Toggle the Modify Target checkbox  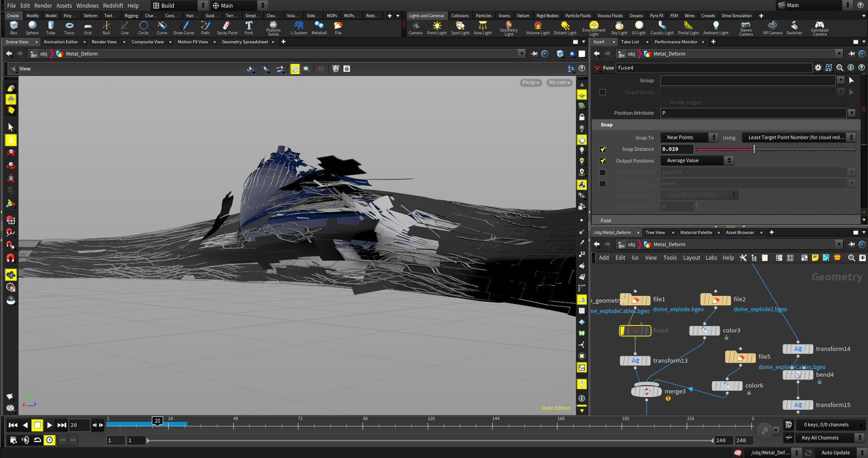(664, 103)
